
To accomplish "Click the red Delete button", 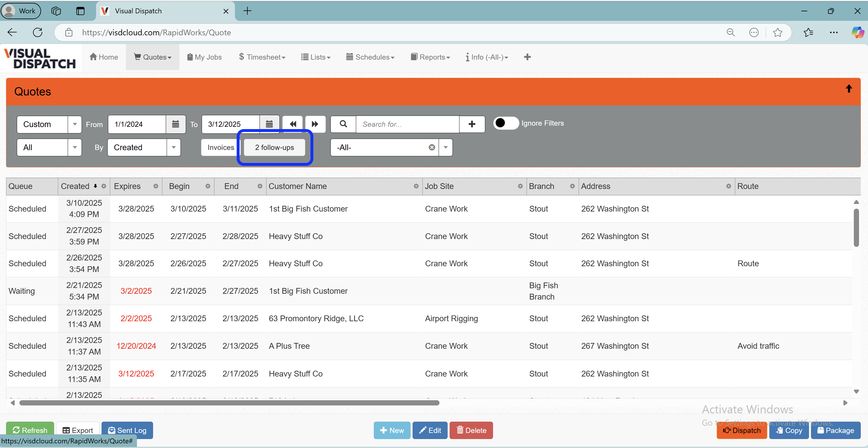I will tap(471, 430).
